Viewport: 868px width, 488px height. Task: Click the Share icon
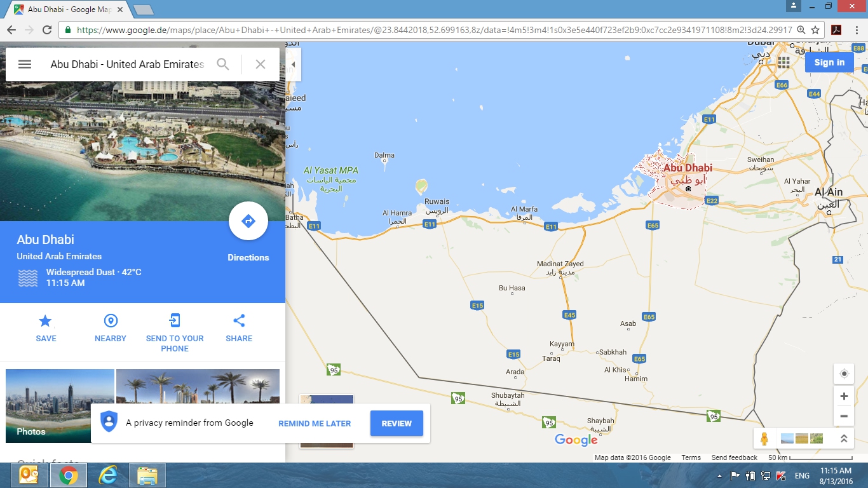(239, 321)
